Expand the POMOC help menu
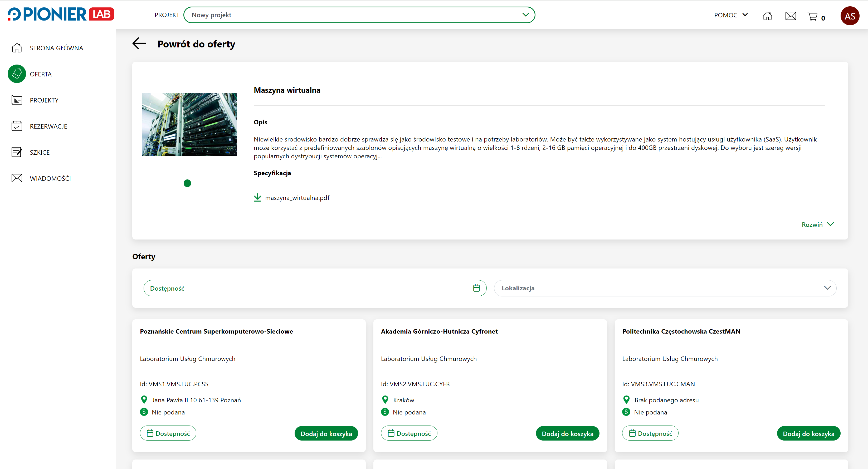This screenshot has height=469, width=868. pos(731,15)
